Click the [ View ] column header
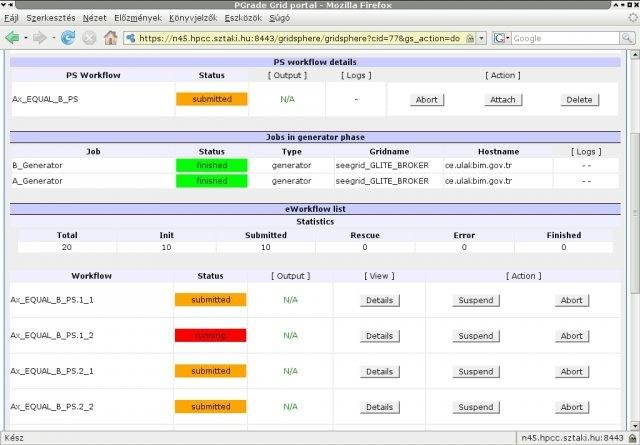Screen dimensions: 640x445 379,276
